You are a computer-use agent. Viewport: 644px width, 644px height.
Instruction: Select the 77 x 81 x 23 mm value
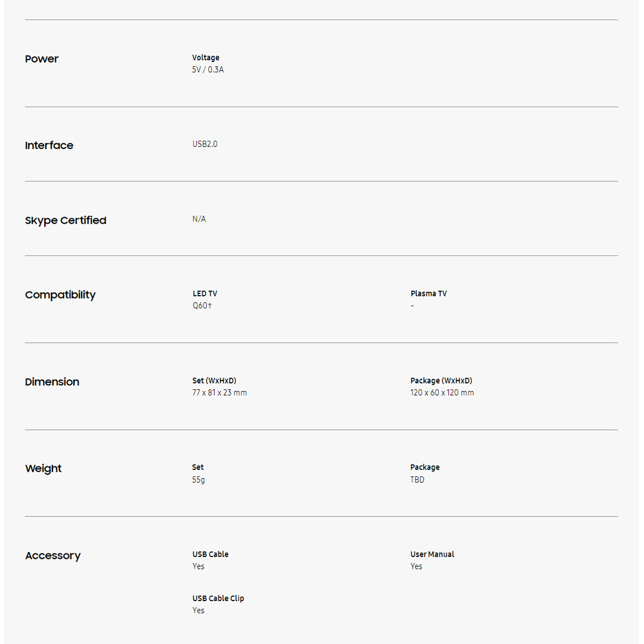point(219,393)
